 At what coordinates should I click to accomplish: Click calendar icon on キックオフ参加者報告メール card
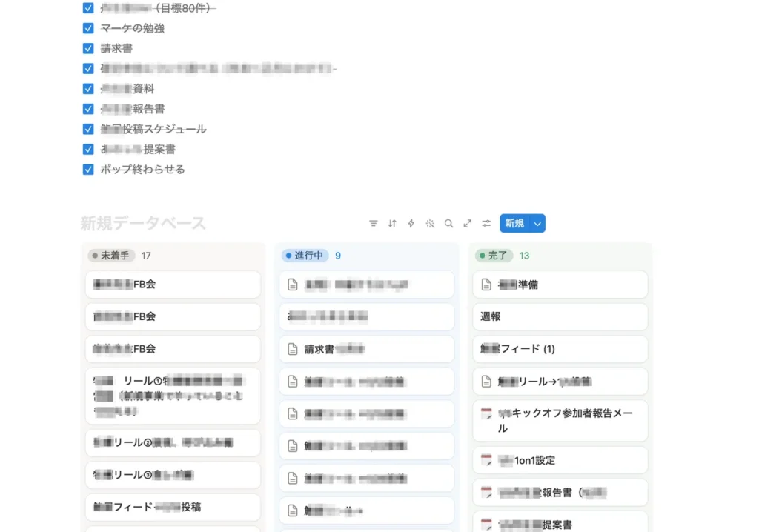[486, 413]
